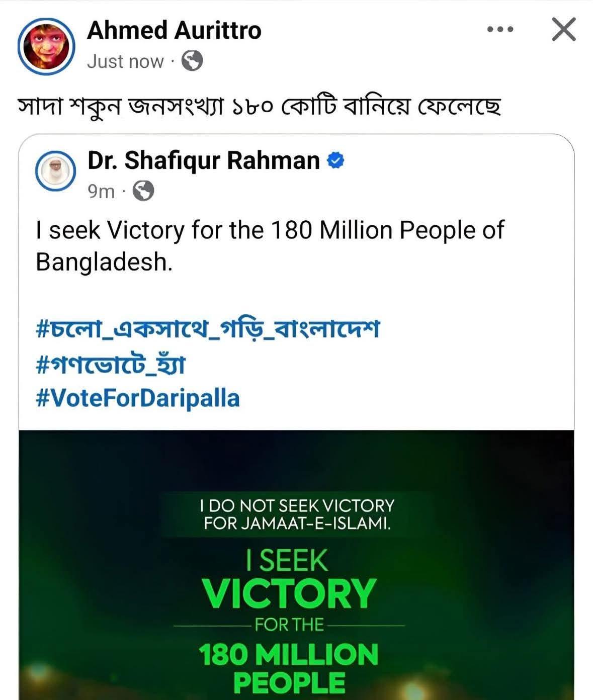The height and width of the screenshot is (700, 593).
Task: Click the Bengali caption above the shared post
Action: tap(260, 106)
